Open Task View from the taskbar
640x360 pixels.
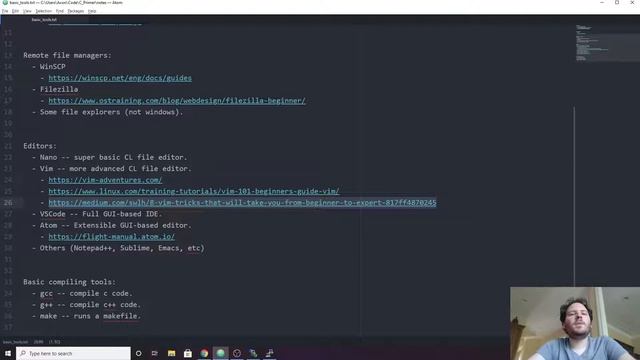tap(155, 353)
